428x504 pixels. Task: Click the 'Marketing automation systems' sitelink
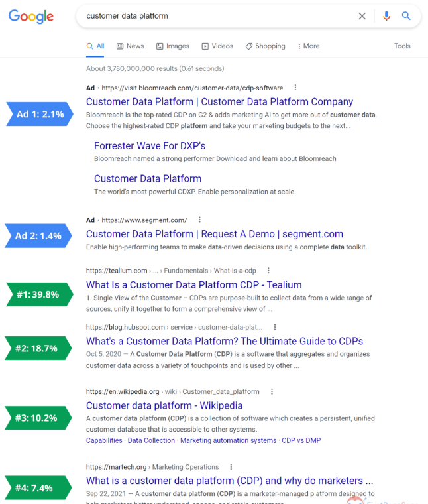229,441
